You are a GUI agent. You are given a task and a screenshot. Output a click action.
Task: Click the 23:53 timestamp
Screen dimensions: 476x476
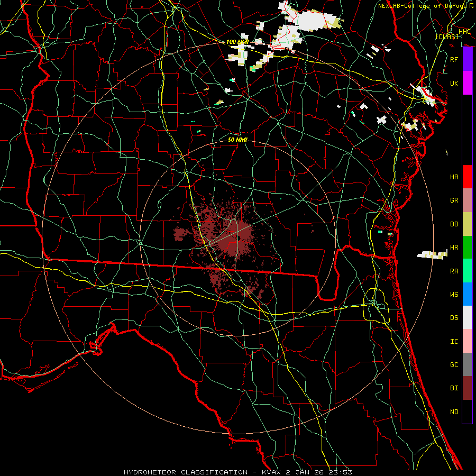point(341,472)
